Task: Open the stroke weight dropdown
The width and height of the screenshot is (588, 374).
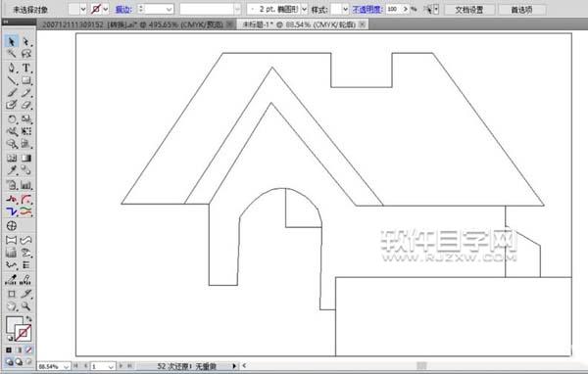Action: pyautogui.click(x=170, y=9)
